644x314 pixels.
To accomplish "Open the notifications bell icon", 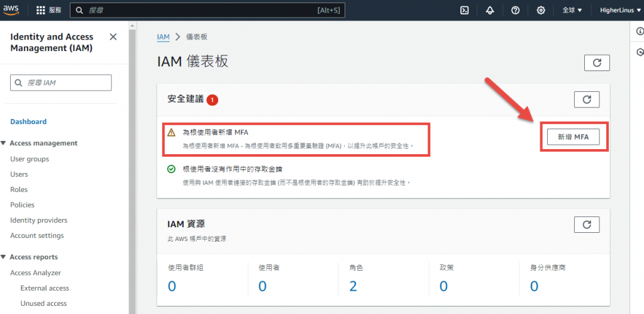I will pos(490,10).
